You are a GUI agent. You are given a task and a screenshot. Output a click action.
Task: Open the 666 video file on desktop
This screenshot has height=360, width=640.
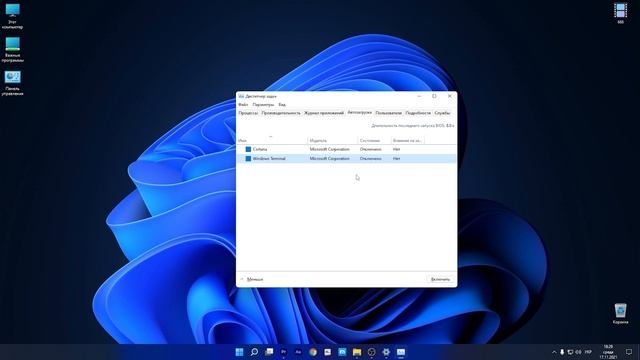(620, 13)
